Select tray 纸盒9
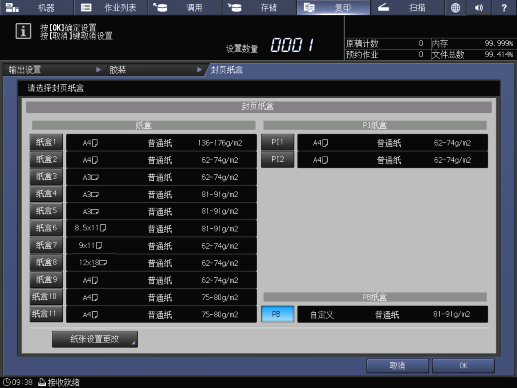Image resolution: width=517 pixels, height=388 pixels. pos(46,280)
